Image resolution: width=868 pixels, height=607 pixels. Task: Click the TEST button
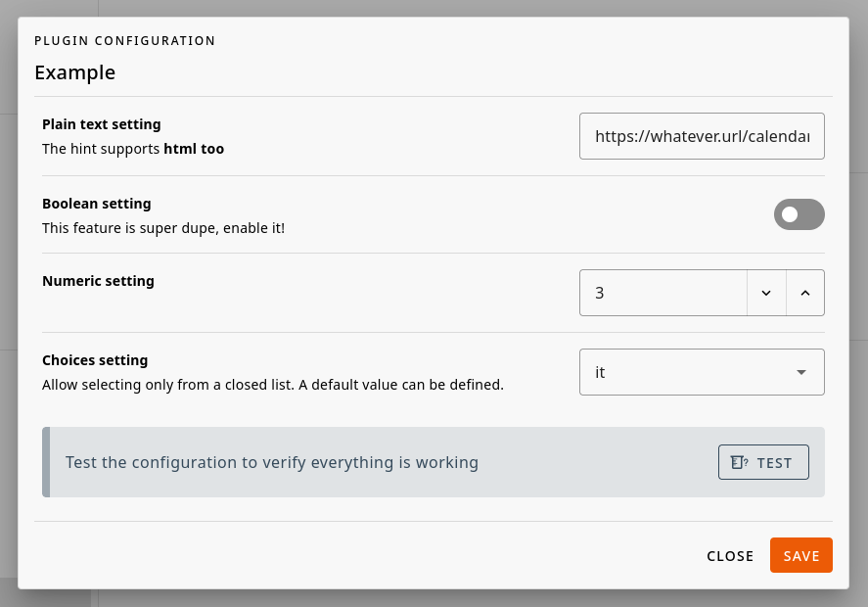(763, 462)
